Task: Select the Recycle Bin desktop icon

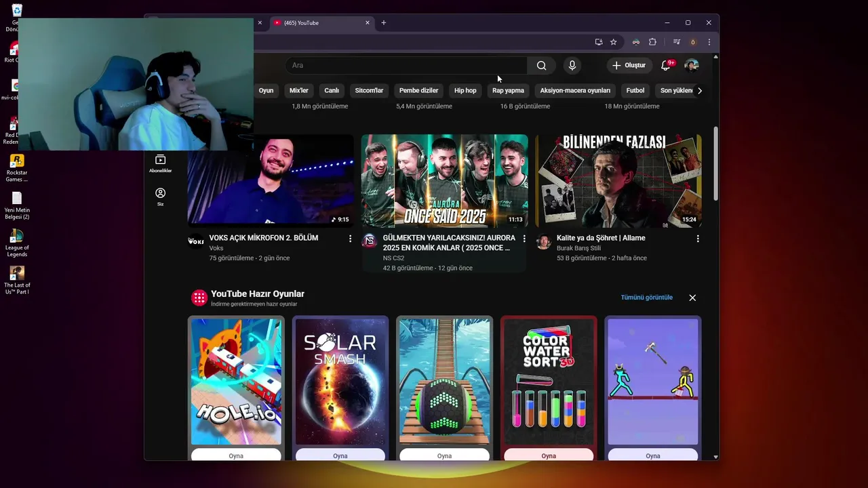Action: (x=16, y=18)
